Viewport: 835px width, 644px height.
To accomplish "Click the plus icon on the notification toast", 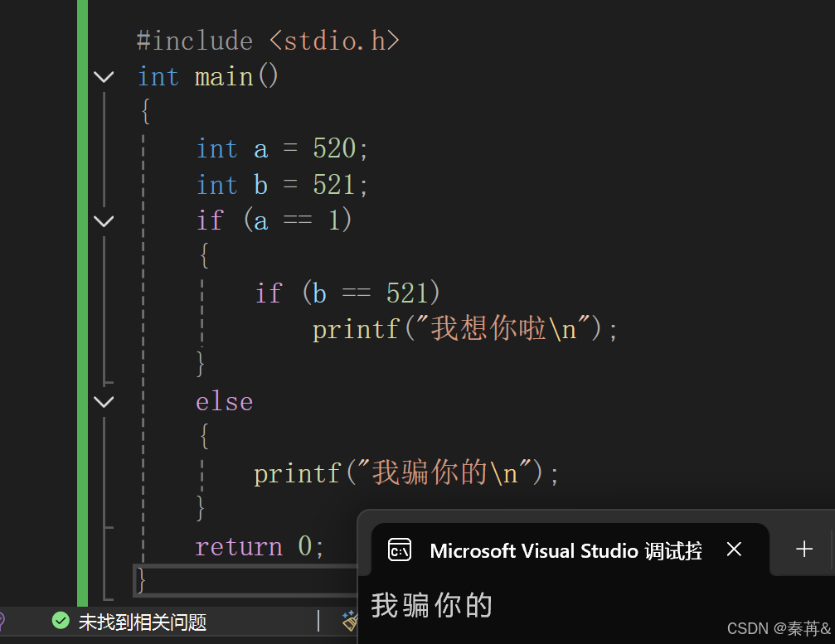I will point(803,549).
